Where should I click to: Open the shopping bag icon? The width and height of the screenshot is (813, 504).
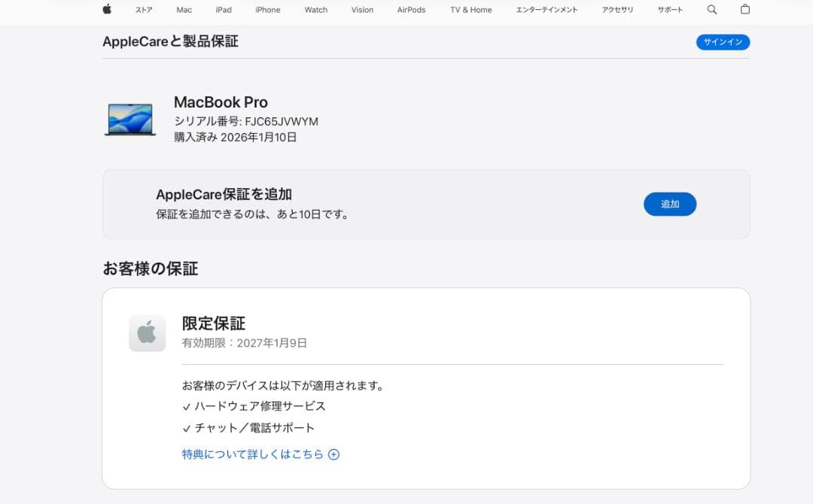pos(744,10)
